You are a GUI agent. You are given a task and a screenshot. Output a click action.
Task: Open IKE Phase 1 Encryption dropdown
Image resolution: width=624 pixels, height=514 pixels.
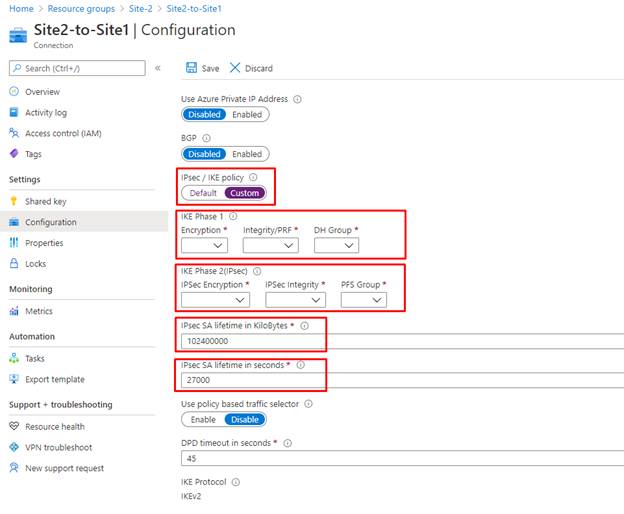[205, 245]
